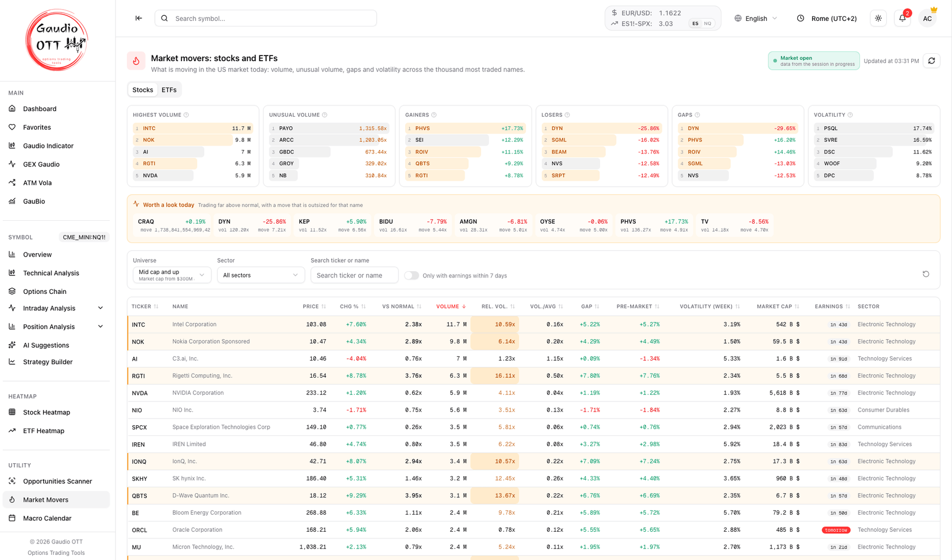Select NQ in the ES/NQ toggle

pyautogui.click(x=708, y=24)
